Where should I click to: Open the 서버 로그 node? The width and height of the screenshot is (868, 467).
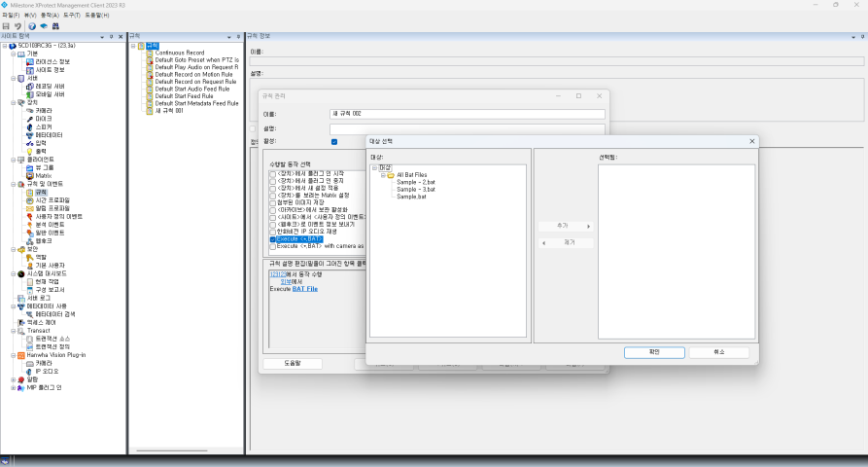pos(40,298)
